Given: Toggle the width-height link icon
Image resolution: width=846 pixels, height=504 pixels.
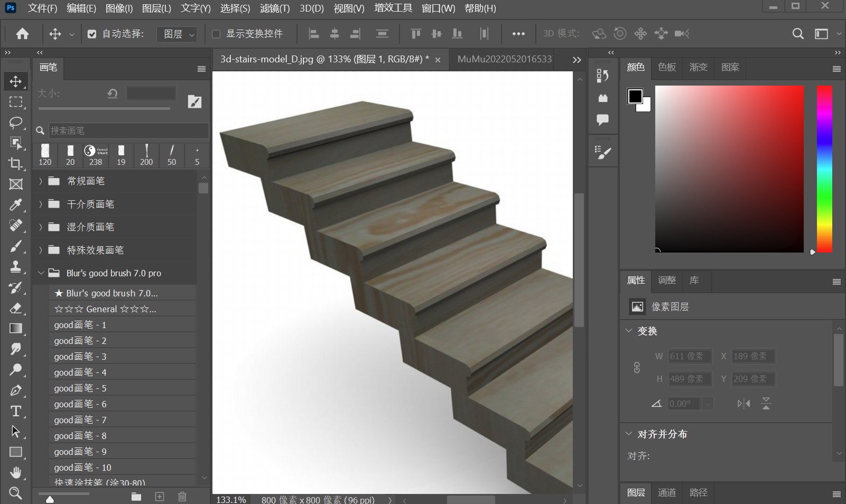Looking at the screenshot, I should pos(637,368).
